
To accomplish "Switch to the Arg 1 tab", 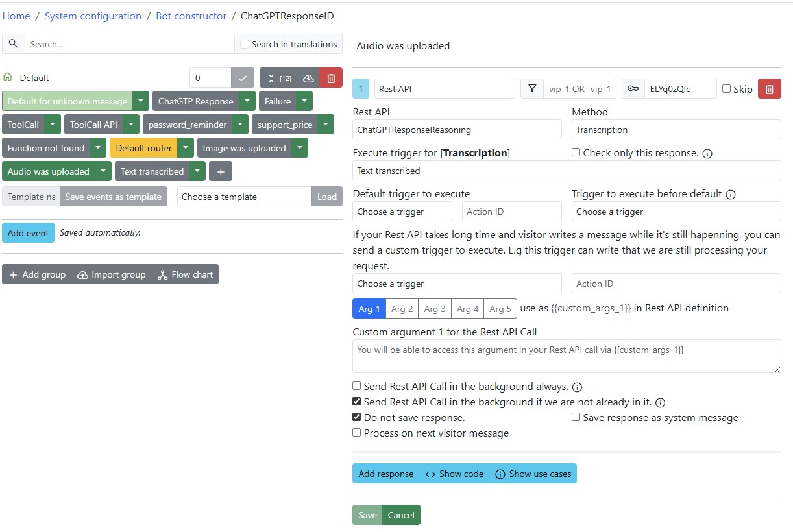I will pos(369,309).
